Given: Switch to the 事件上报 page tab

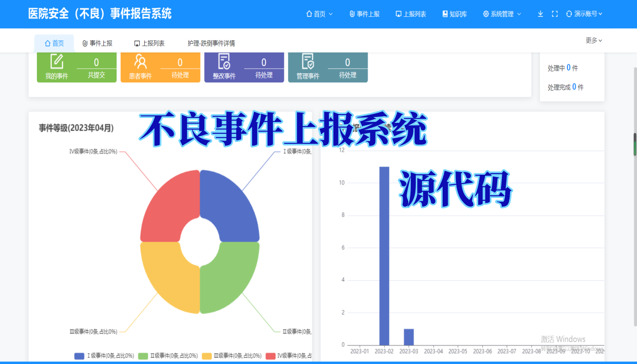Looking at the screenshot, I should coord(97,43).
